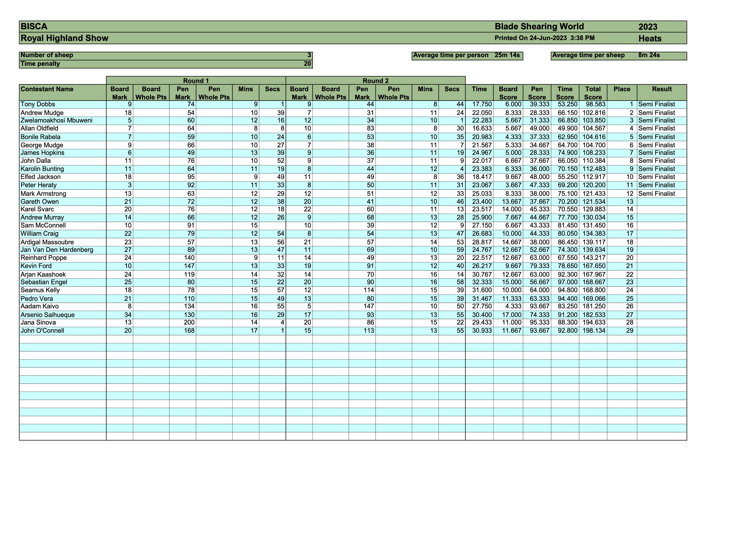Select the Total Score column header

pyautogui.click(x=593, y=93)
